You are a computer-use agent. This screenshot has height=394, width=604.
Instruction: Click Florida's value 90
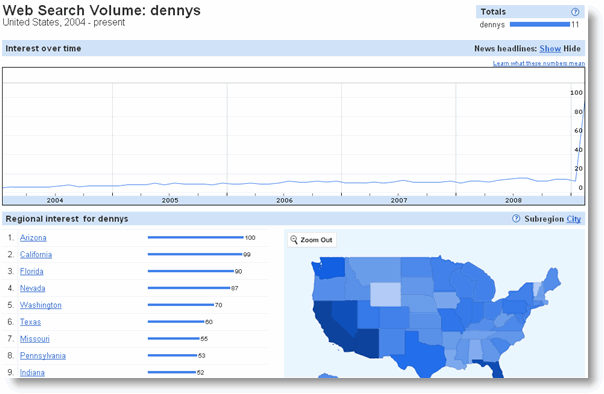[238, 272]
